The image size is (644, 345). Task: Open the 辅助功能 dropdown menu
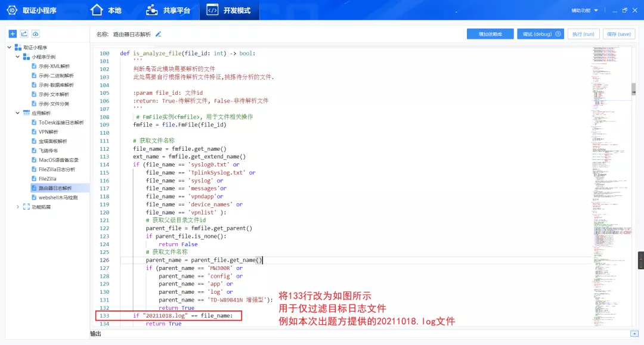[584, 10]
